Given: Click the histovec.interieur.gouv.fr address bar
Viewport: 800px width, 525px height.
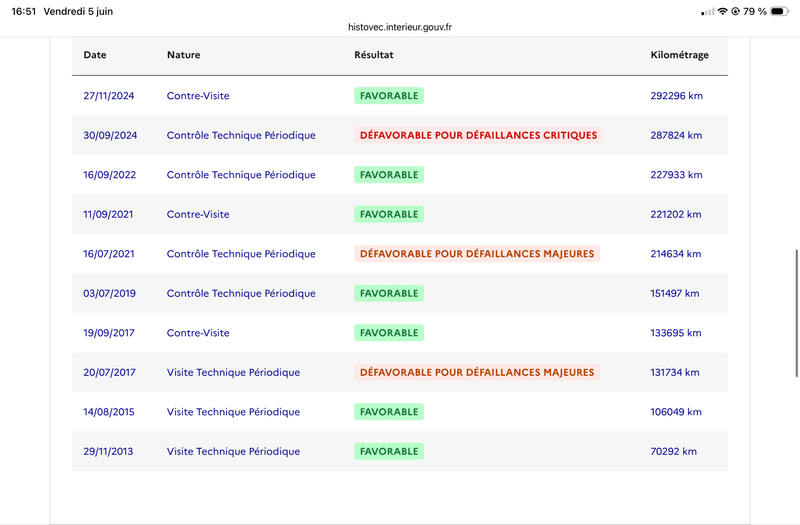Looking at the screenshot, I should [400, 27].
